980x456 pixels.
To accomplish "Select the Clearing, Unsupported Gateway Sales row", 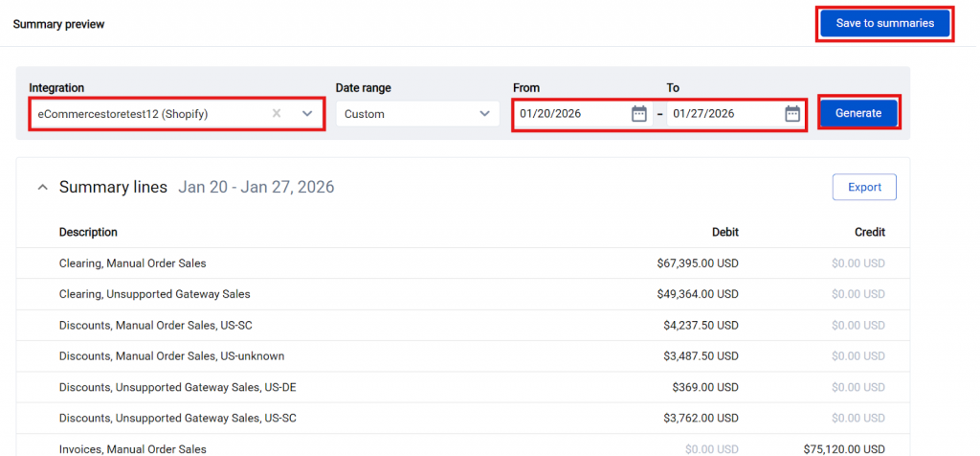I will (154, 294).
